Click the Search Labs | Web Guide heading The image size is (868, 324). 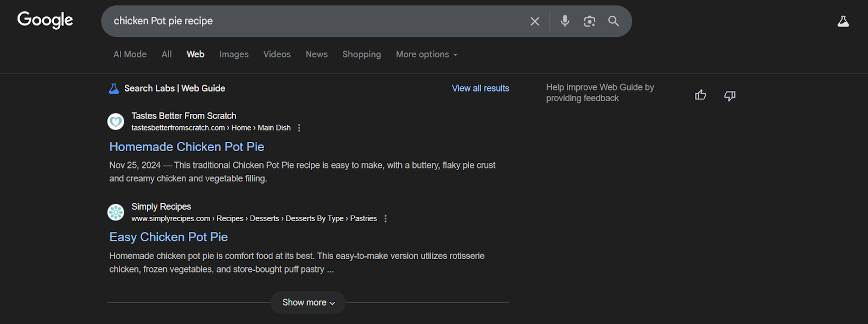pyautogui.click(x=175, y=88)
